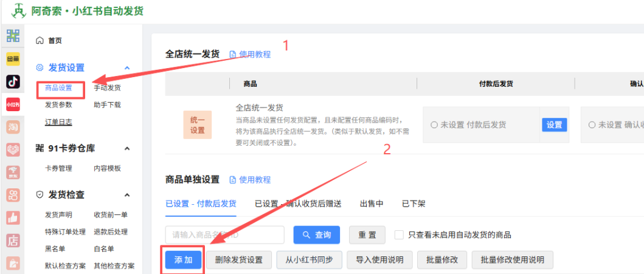Open the 淘 Taobao platform icon
Screen dimensions: 644x274
[x=13, y=128]
